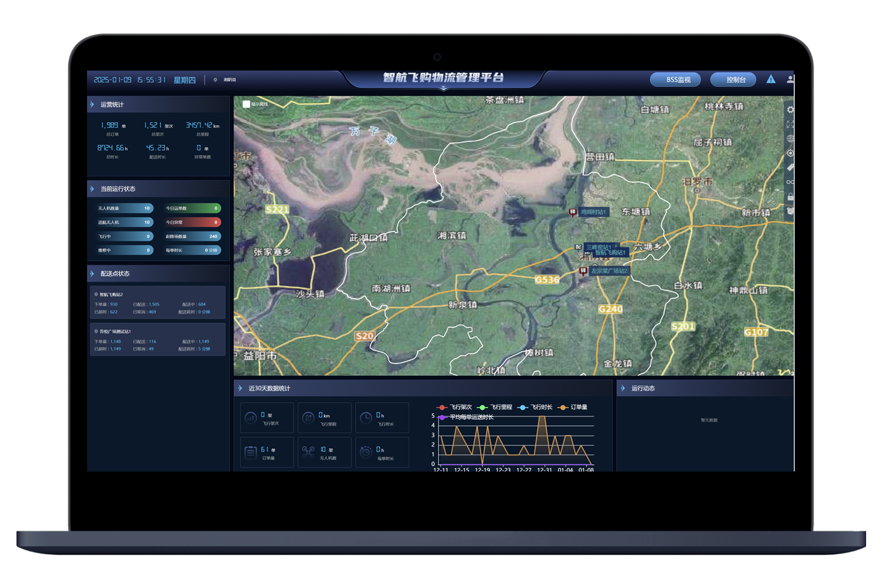
Task: Click the tag label icon
Action: click(x=790, y=168)
